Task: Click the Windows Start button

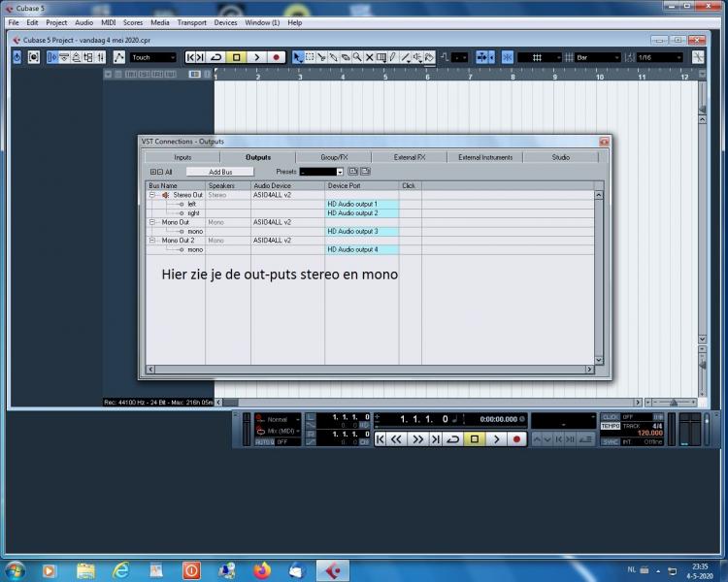Action: click(x=15, y=570)
